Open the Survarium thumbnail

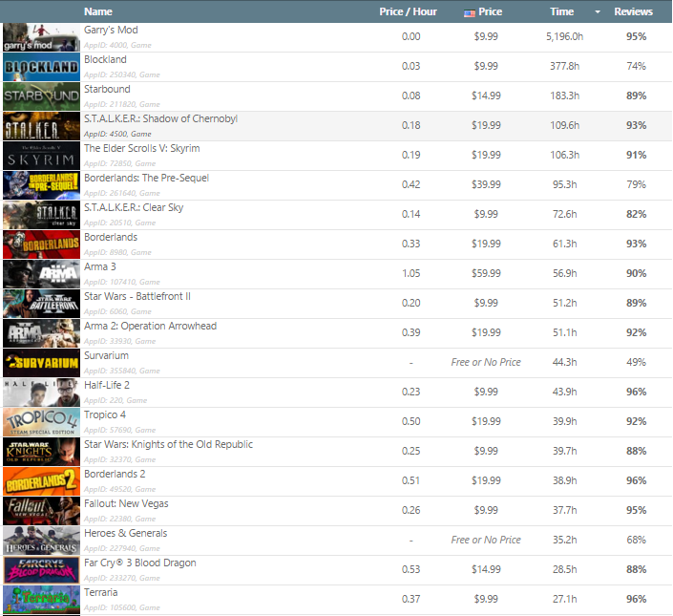pos(41,363)
